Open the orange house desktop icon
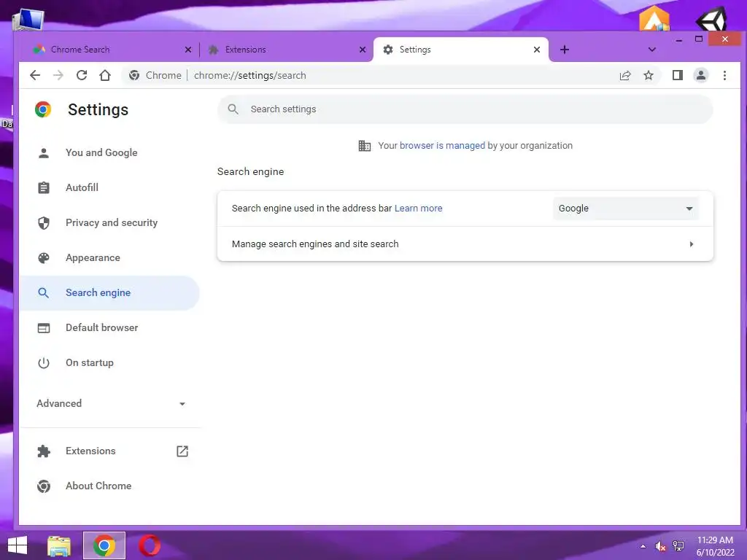This screenshot has height=560, width=747. pos(654,19)
